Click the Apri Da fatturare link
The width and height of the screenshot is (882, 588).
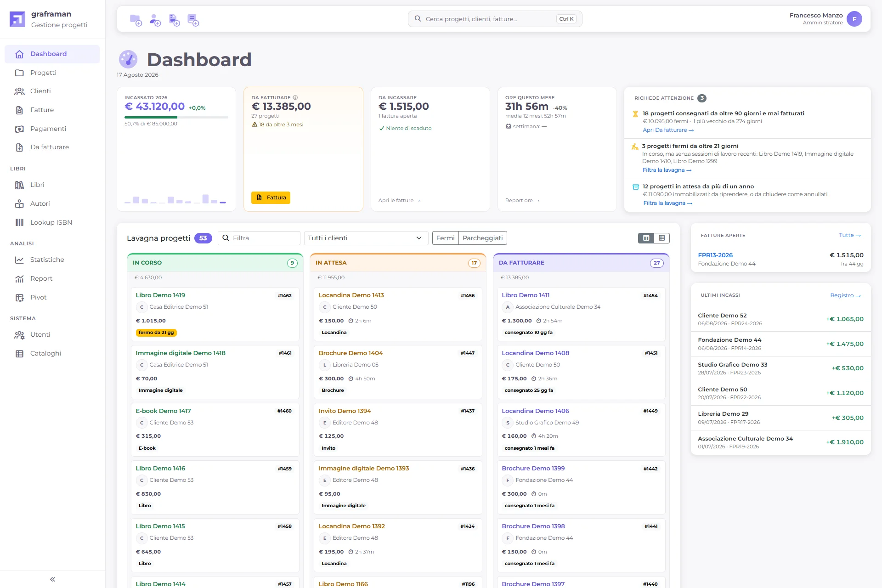tap(668, 130)
